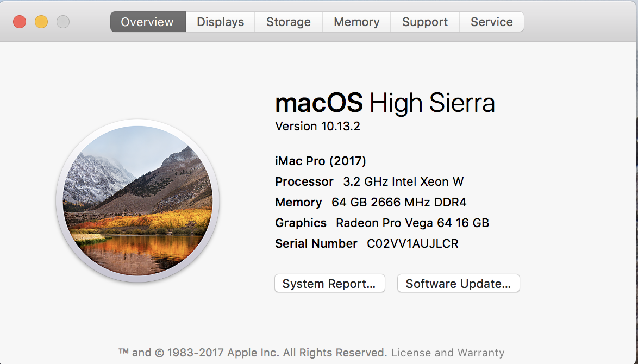
Task: Go to the Memory tab
Action: pyautogui.click(x=356, y=22)
